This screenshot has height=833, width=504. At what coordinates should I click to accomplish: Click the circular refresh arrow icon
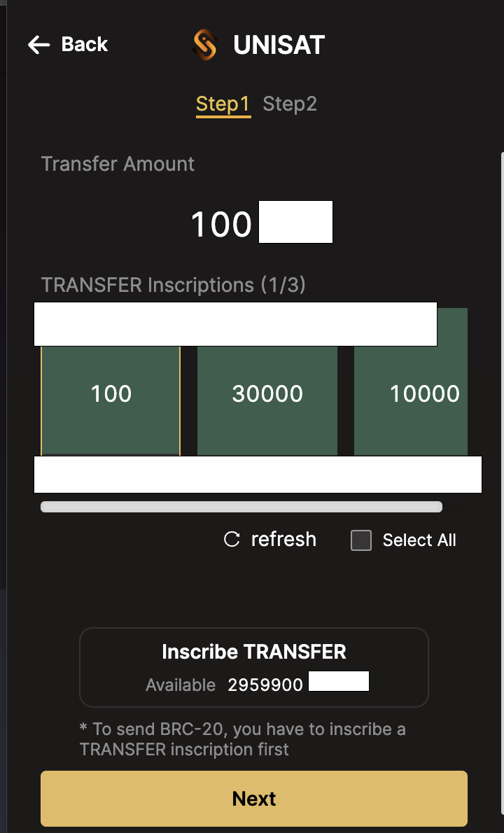coord(232,540)
